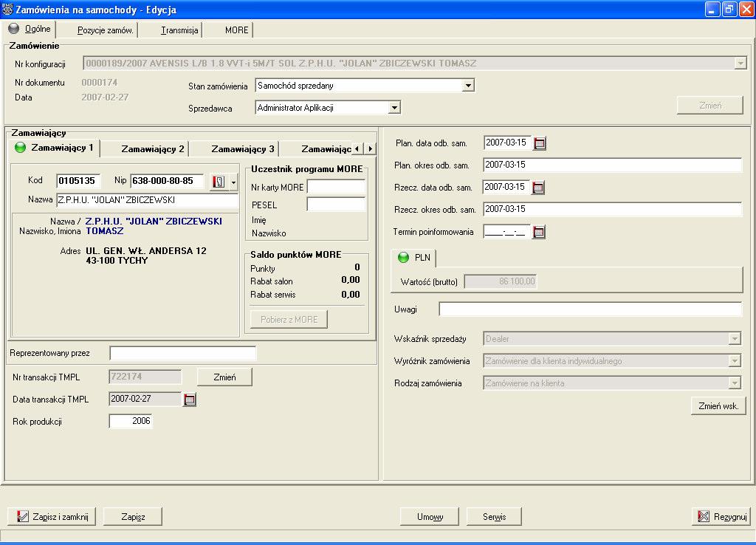The width and height of the screenshot is (756, 545).
Task: Open Pozycje zamów. tab
Action: click(x=105, y=30)
